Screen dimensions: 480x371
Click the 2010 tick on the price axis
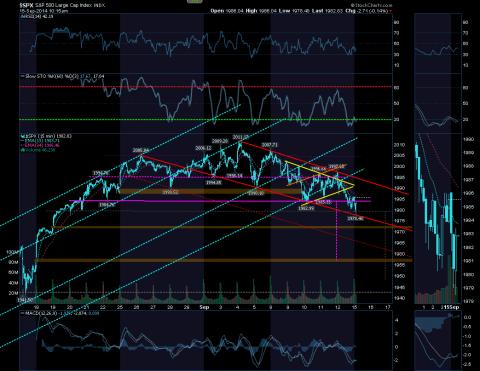pyautogui.click(x=399, y=145)
